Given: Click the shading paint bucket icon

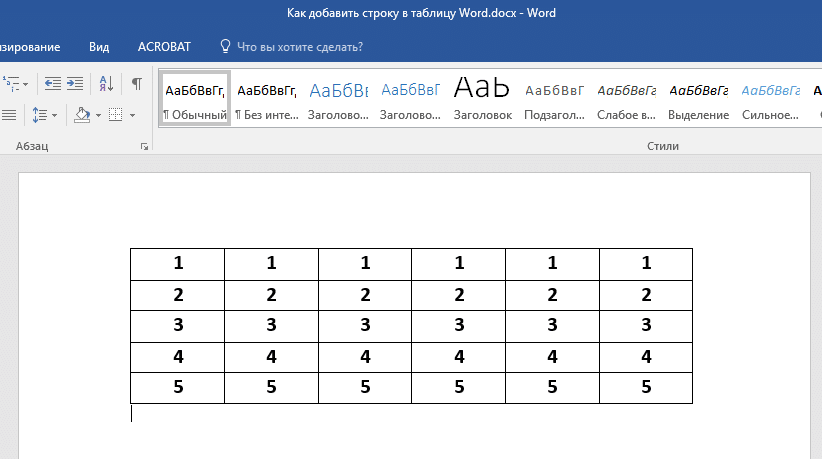Looking at the screenshot, I should click(x=83, y=115).
